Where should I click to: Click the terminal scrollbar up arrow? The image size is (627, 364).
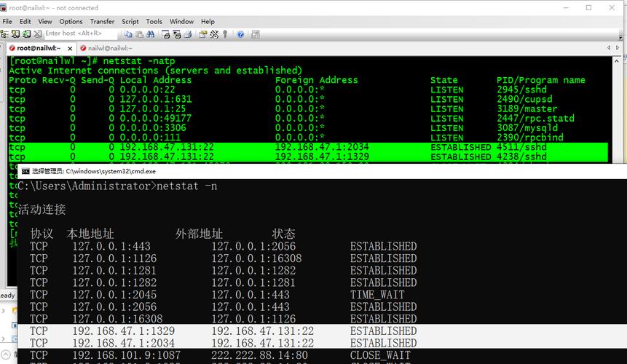[617, 61]
